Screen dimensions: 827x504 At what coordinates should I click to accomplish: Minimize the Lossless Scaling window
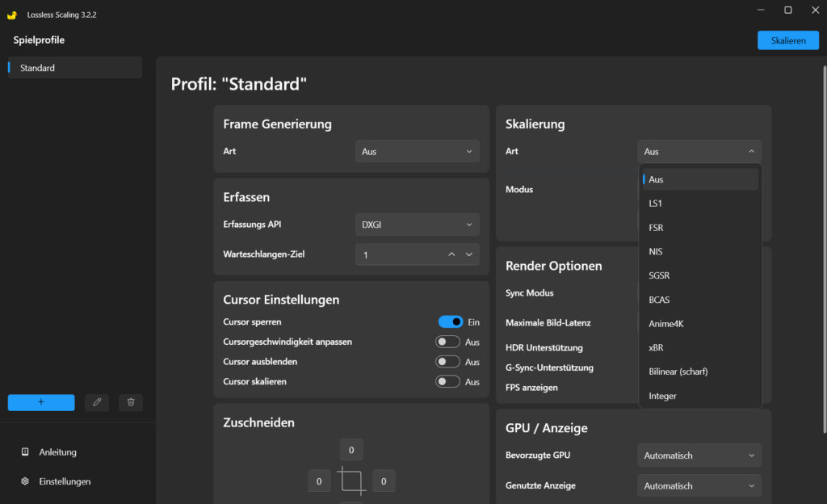point(761,10)
